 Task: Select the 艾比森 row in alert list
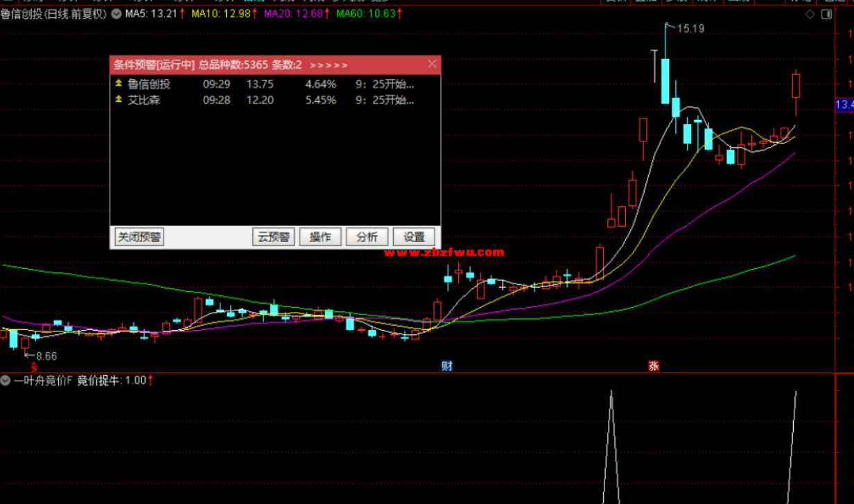pos(275,100)
